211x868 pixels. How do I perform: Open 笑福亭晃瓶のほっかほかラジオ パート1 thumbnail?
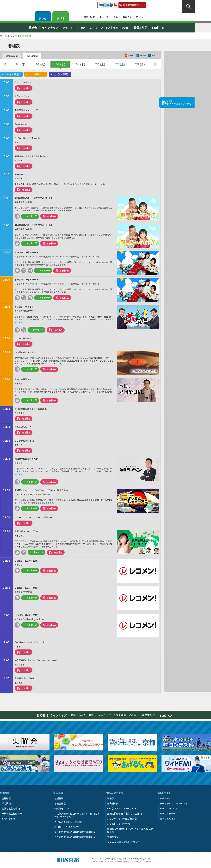click(x=137, y=209)
